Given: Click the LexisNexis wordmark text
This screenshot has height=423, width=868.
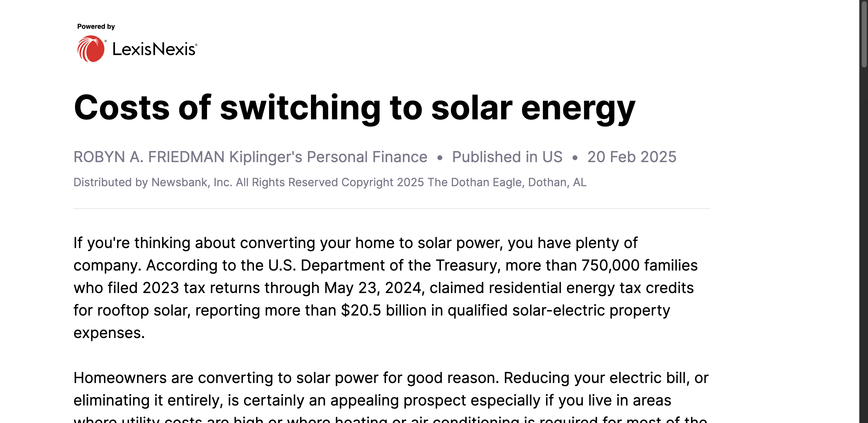Looking at the screenshot, I should point(154,49).
